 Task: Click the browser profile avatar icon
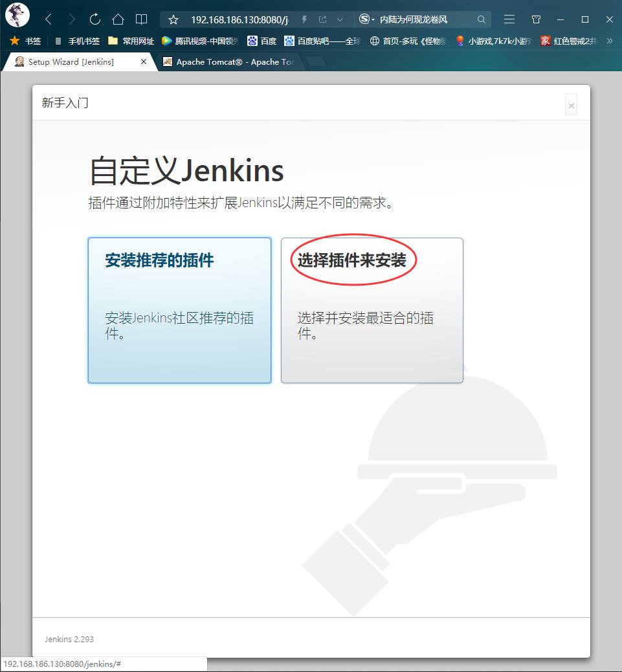tap(17, 15)
